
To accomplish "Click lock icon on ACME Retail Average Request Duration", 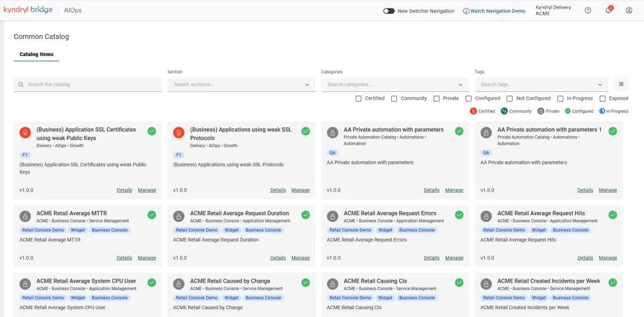I will pos(178,216).
